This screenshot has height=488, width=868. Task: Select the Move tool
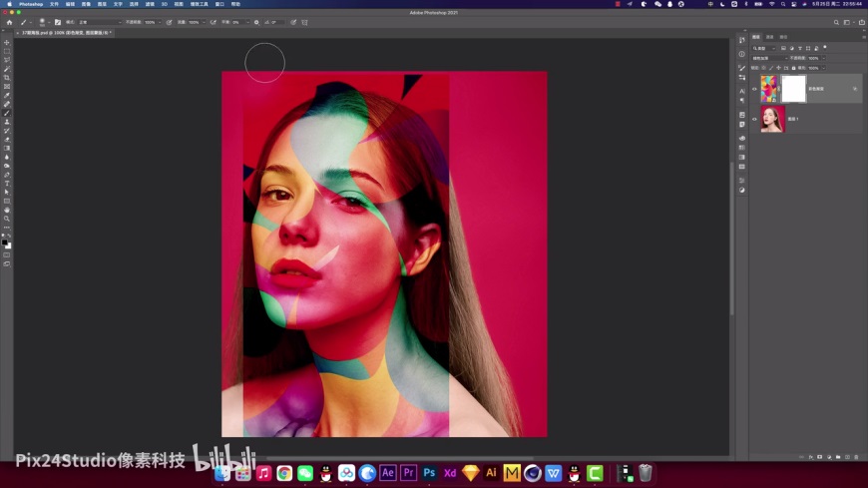click(7, 42)
